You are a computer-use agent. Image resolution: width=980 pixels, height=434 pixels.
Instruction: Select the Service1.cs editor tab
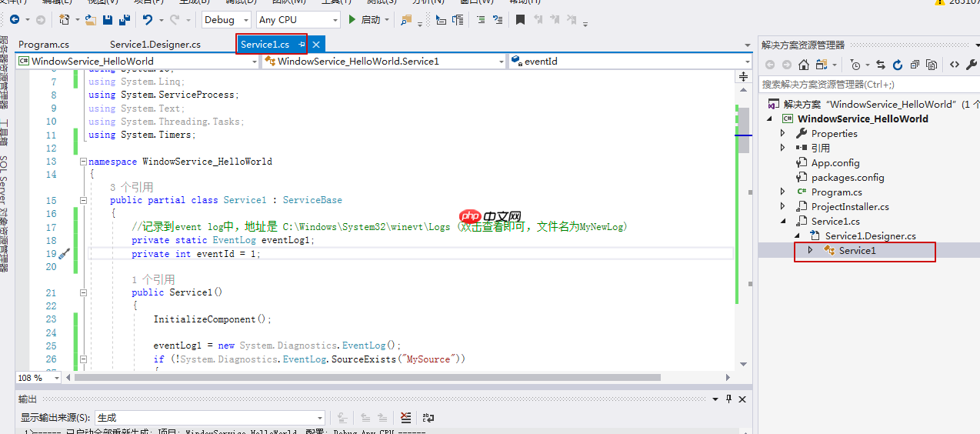pyautogui.click(x=265, y=45)
